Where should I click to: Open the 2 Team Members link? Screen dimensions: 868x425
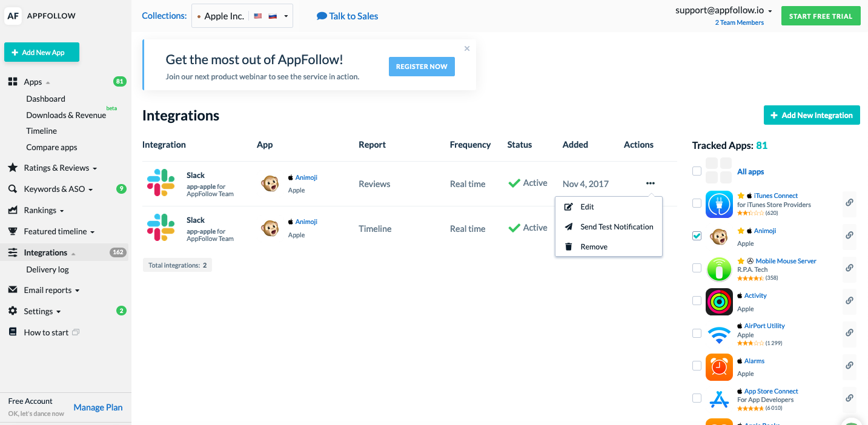(739, 22)
